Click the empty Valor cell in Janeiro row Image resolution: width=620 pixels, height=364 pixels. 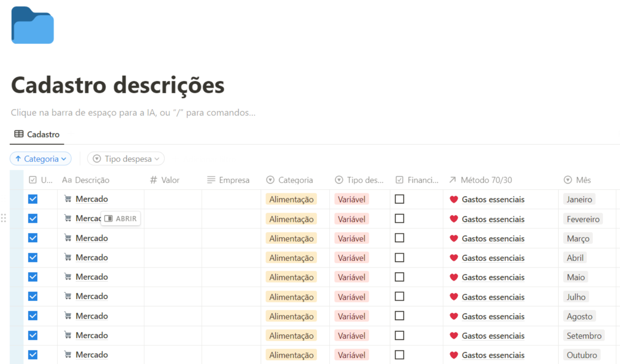pyautogui.click(x=173, y=199)
